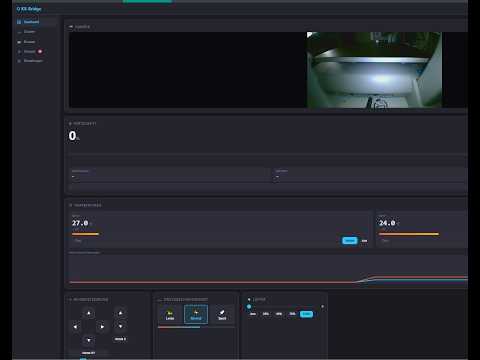This screenshot has height=360, width=480.
Task: Click the up arrow in the two-arrow Z column
Action: click(x=120, y=313)
